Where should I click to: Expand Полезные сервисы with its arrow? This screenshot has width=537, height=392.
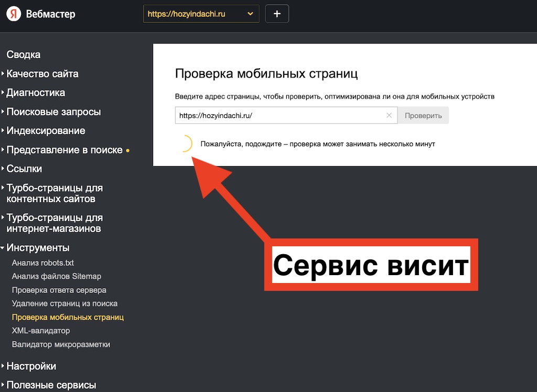pyautogui.click(x=3, y=385)
